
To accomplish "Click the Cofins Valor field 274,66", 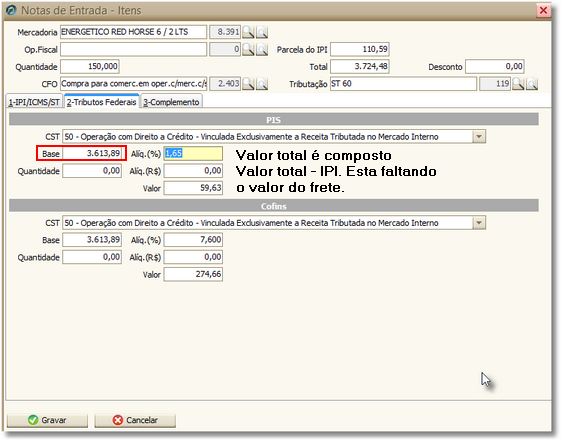I will click(x=193, y=274).
